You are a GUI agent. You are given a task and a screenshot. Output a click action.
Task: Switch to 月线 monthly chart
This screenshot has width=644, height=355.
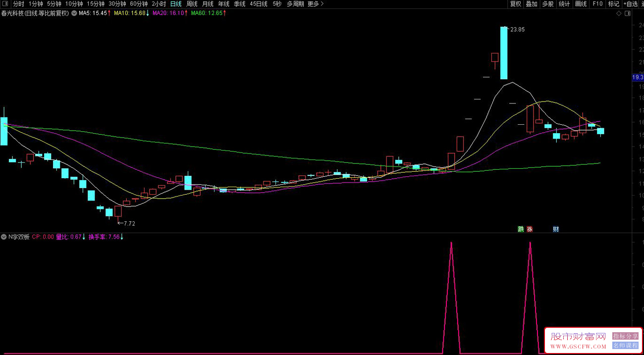(208, 4)
